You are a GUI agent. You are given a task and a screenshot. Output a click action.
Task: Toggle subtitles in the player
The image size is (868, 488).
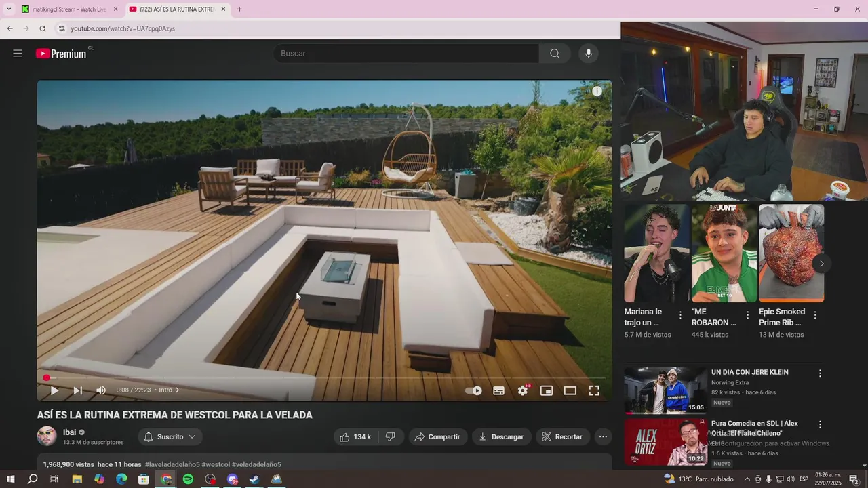pos(498,390)
